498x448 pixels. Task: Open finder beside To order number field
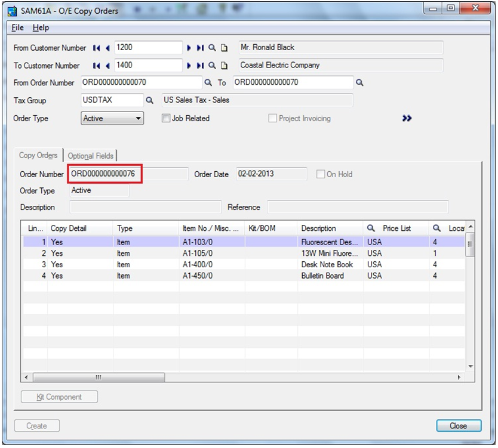359,83
